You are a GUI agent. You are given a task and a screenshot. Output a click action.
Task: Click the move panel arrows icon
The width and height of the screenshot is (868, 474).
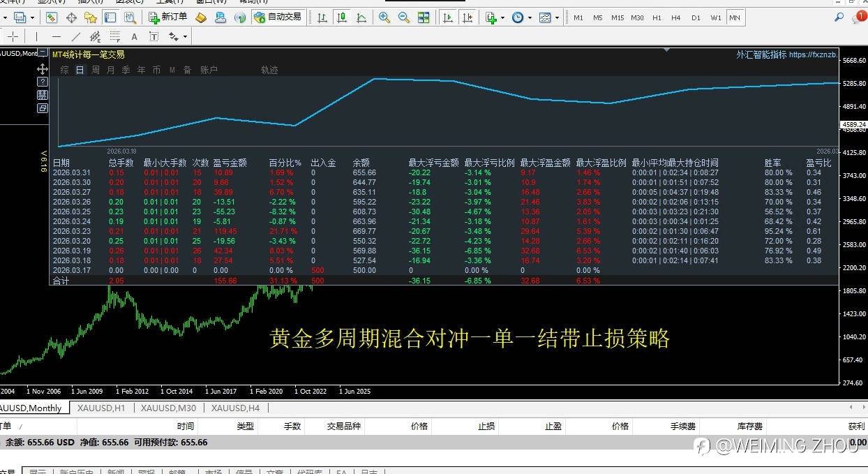point(43,69)
